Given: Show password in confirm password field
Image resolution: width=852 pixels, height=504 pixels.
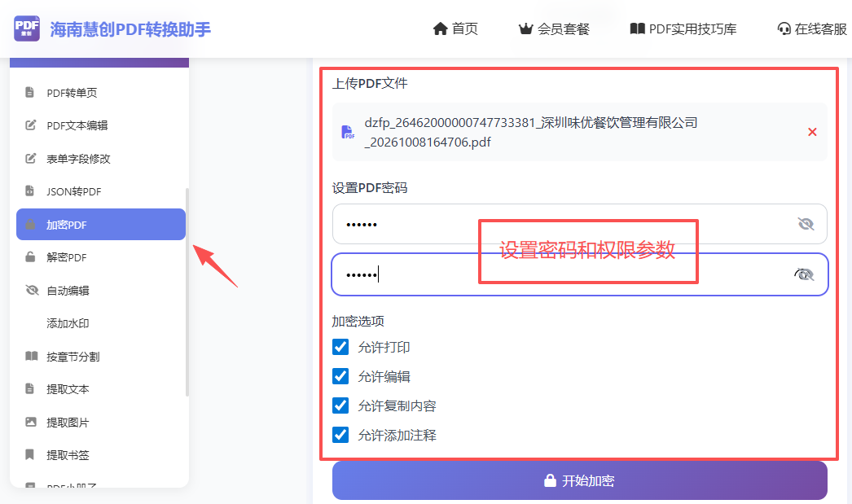Looking at the screenshot, I should click(804, 274).
